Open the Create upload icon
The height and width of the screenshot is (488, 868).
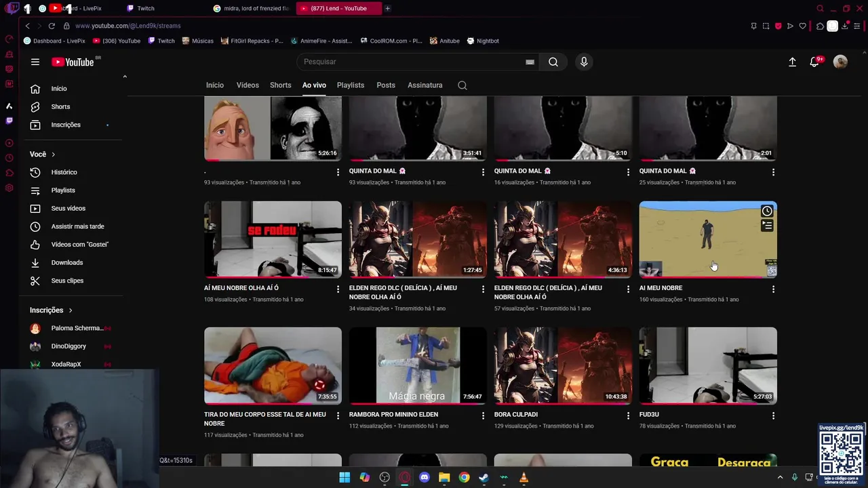(792, 62)
